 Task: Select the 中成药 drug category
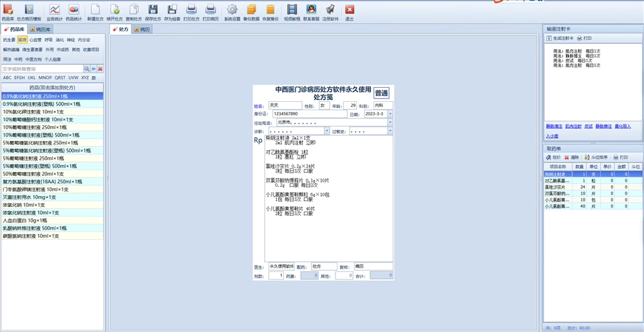click(62, 50)
